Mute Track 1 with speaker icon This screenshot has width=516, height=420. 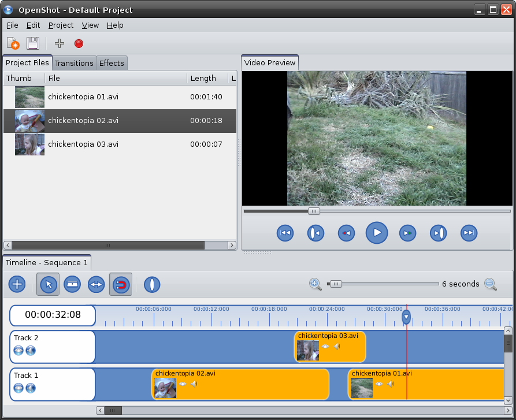point(31,388)
